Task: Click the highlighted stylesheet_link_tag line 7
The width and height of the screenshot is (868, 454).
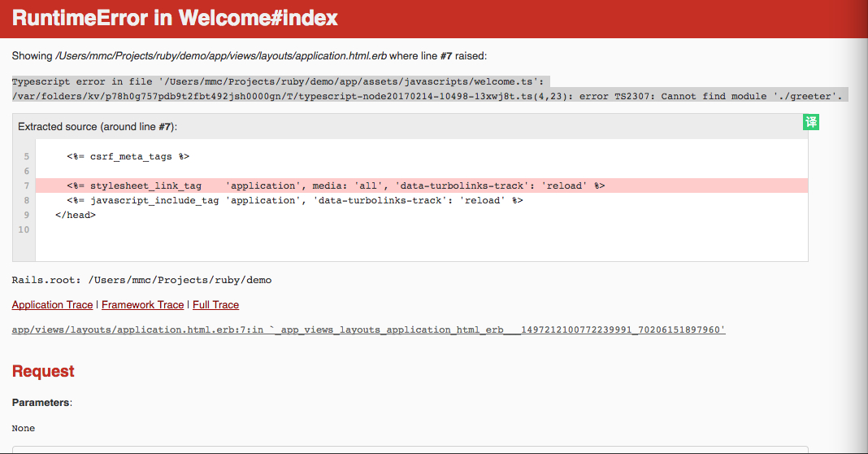Action: pos(422,186)
